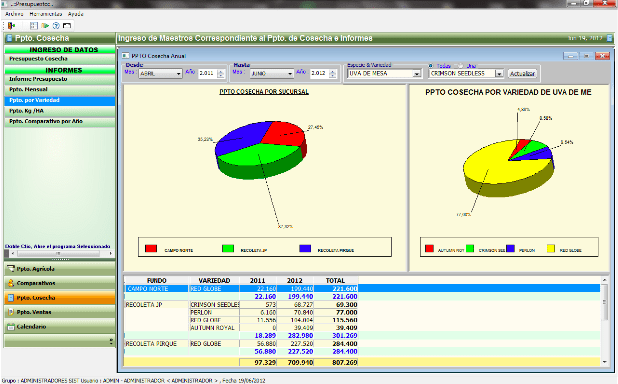Open the Ayuda menu
The height and width of the screenshot is (384, 618).
tap(76, 14)
